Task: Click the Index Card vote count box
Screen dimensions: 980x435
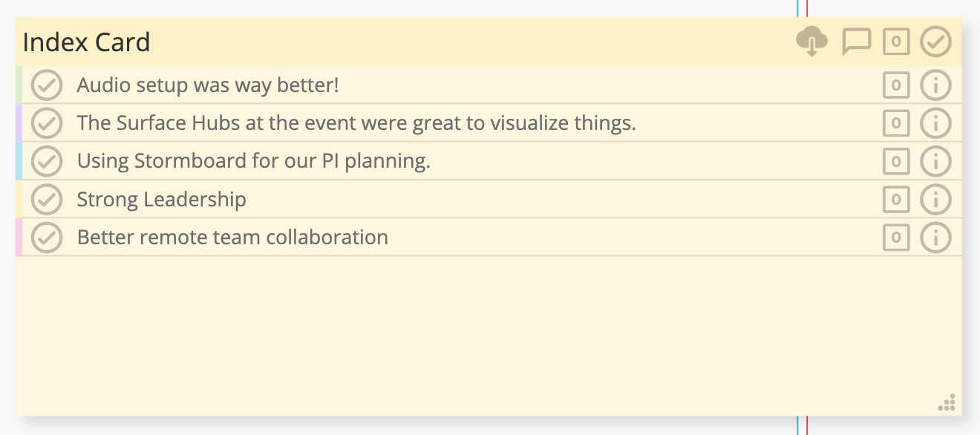Action: (x=896, y=42)
